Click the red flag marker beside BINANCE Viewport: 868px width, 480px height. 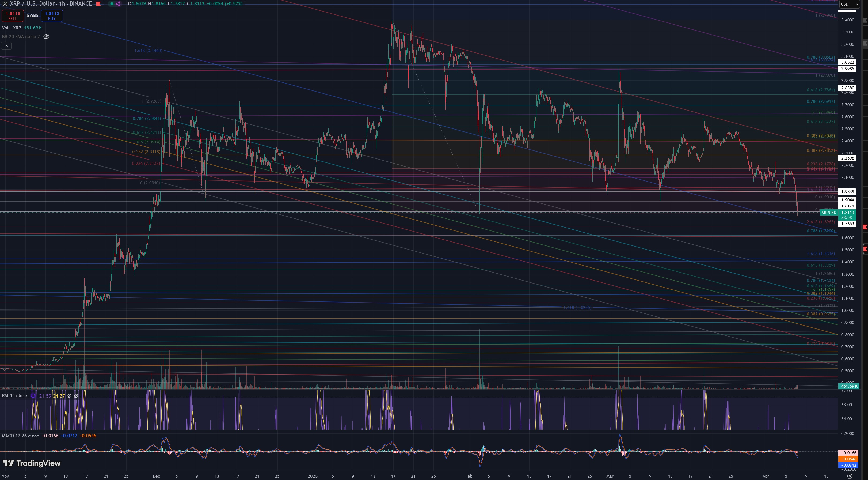tap(98, 4)
